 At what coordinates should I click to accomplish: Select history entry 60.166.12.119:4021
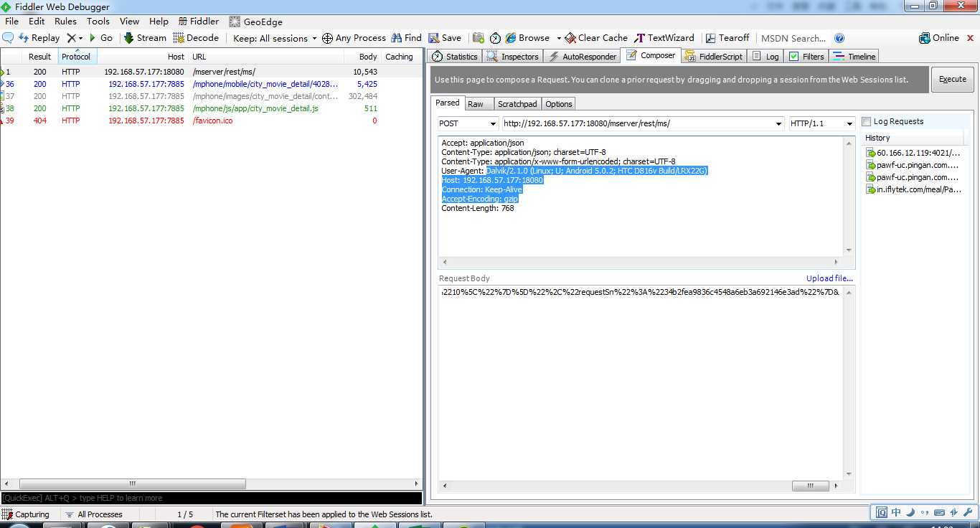913,153
